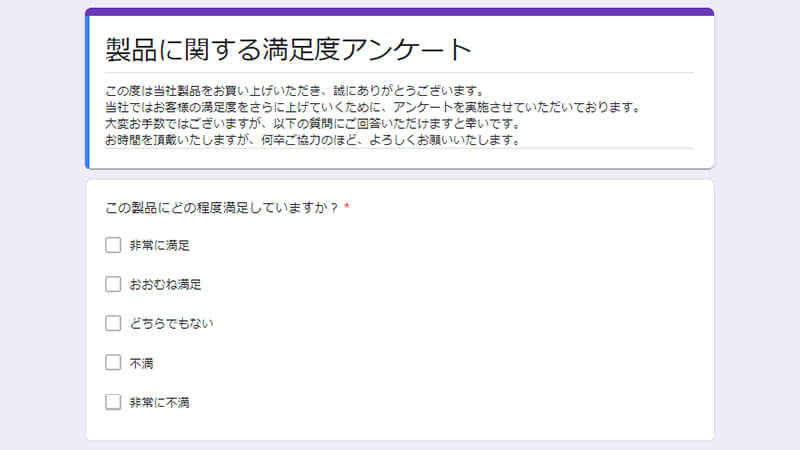Toggle the 非常に不満 checkbox
Screen dimensions: 800x450
pos(113,402)
